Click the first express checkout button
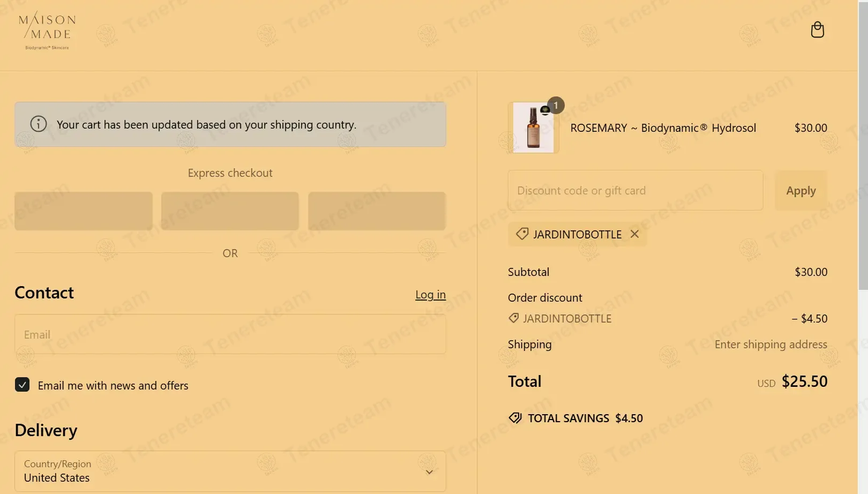868x494 pixels. click(x=84, y=211)
